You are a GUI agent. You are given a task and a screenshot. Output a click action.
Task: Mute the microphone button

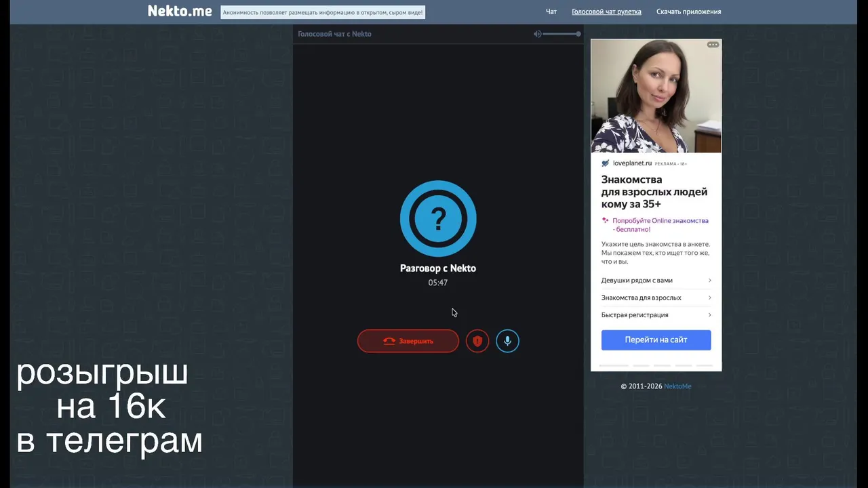point(507,341)
